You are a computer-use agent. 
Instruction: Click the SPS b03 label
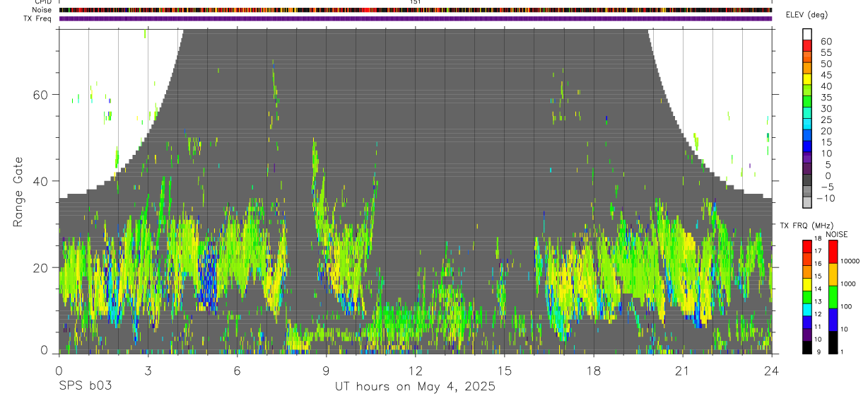click(85, 386)
